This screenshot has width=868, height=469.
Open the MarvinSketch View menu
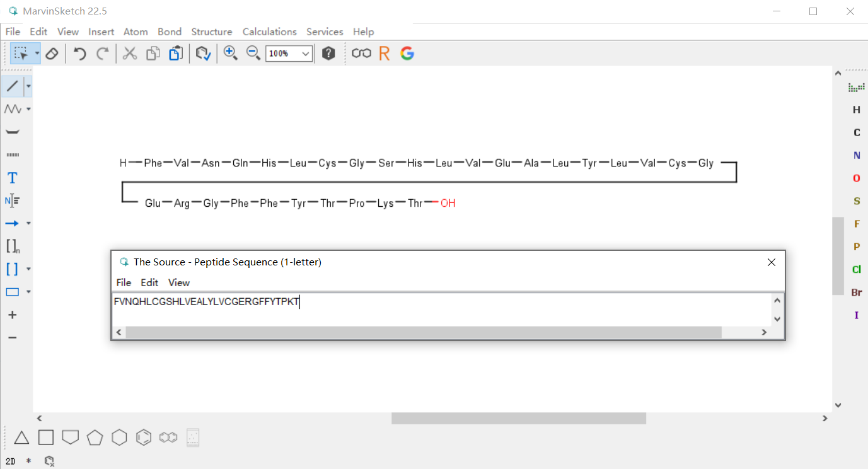(68, 32)
